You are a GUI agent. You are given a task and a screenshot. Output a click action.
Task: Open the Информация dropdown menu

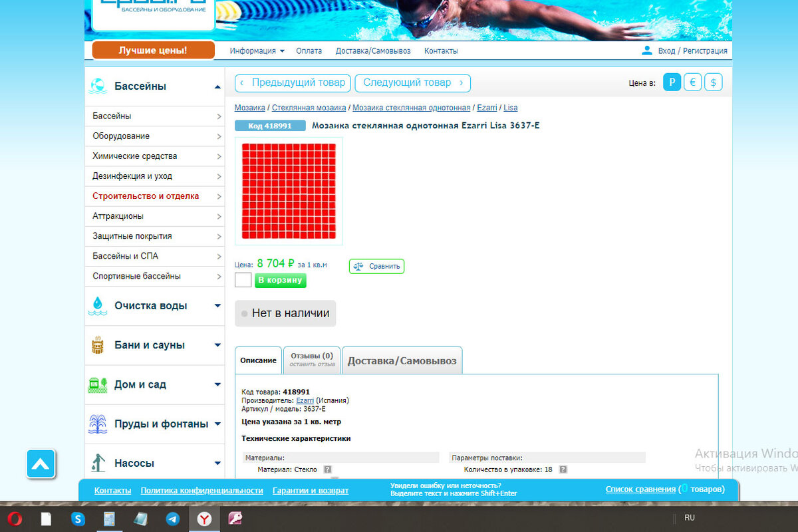coord(257,51)
